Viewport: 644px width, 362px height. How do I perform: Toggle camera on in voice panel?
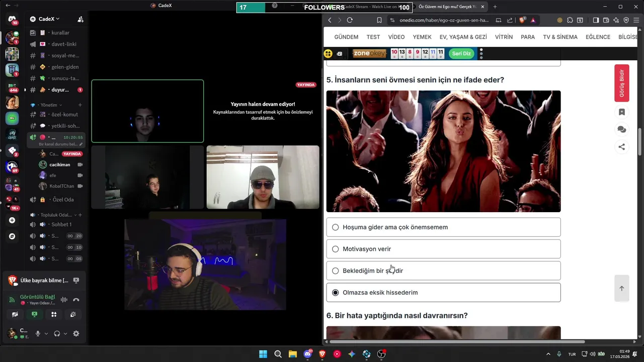[15, 314]
